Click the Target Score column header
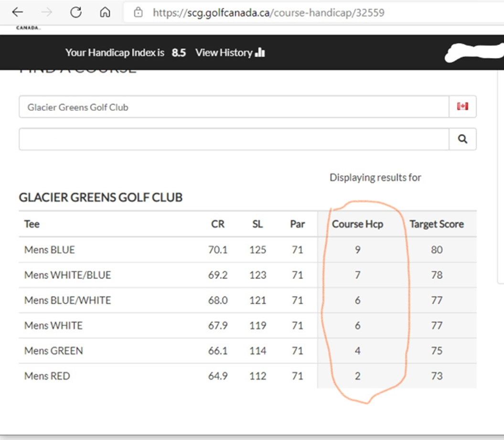Viewport: 504px width, 440px height. pos(436,224)
